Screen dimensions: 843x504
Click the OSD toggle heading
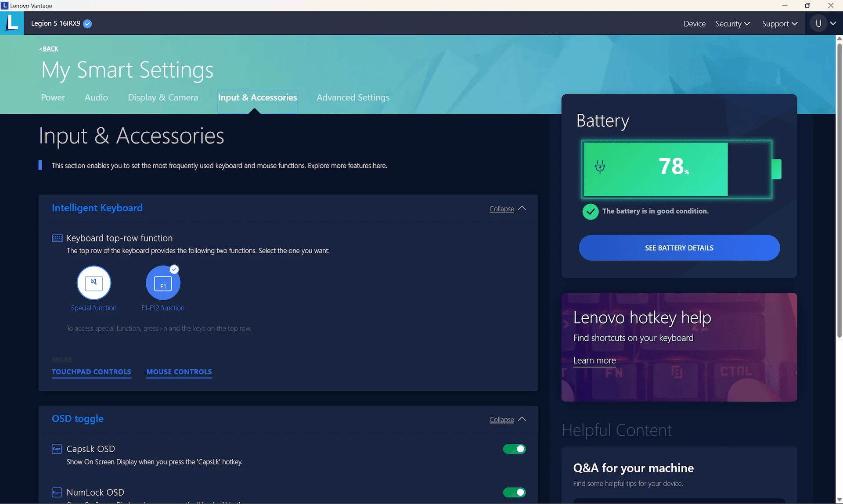[78, 419]
